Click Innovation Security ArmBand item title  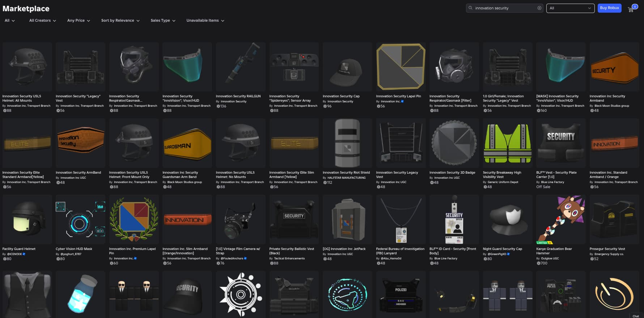tap(79, 173)
